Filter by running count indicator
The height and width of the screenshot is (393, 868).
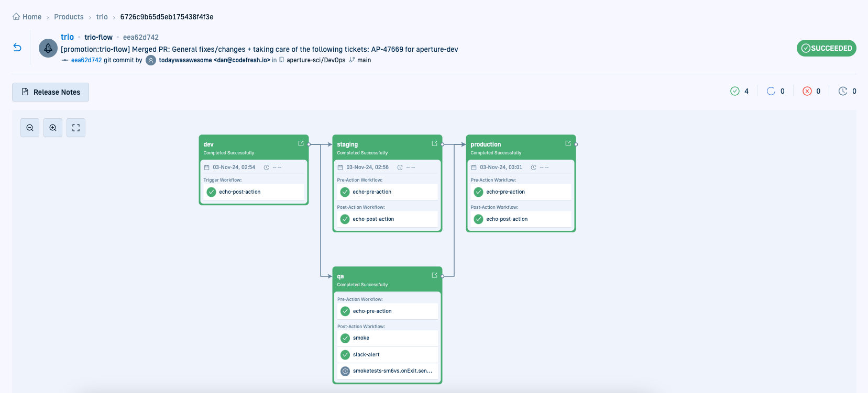tap(775, 91)
